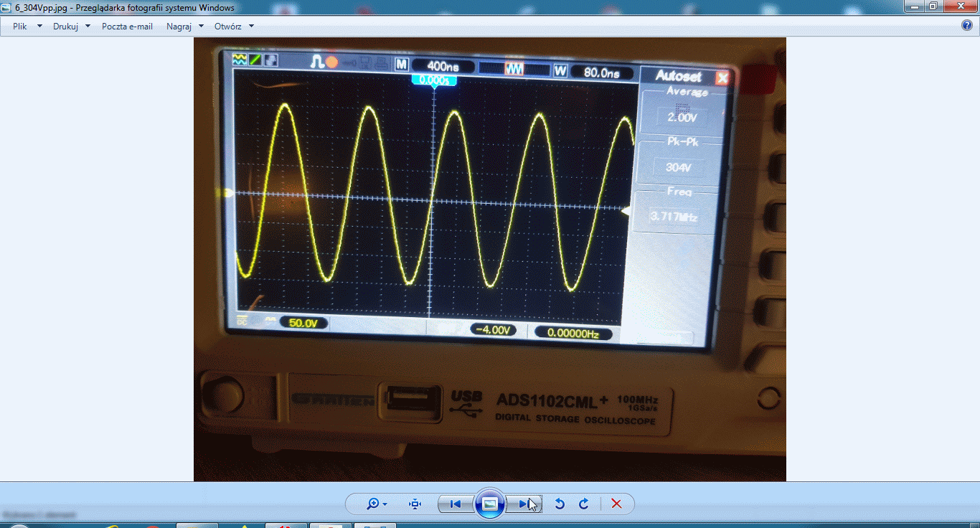Open the blue help question mark icon
The image size is (980, 528).
coord(966,25)
